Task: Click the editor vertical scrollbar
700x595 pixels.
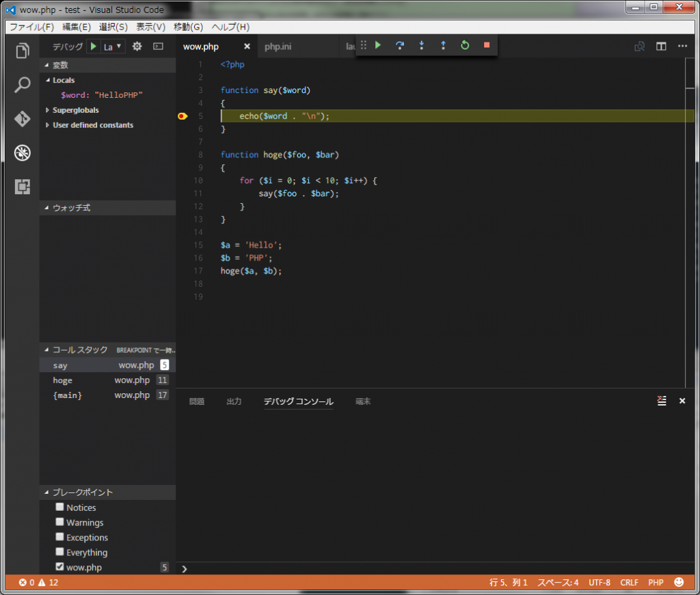Action: click(690, 222)
